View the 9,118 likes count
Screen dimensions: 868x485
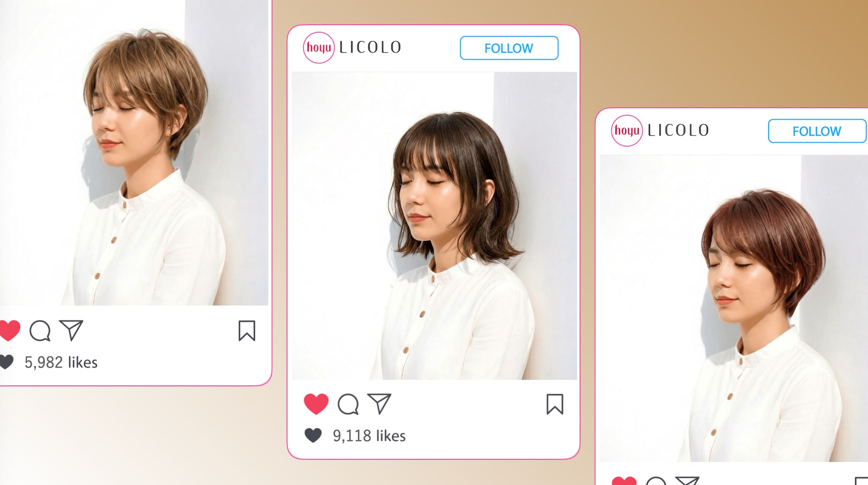(369, 435)
